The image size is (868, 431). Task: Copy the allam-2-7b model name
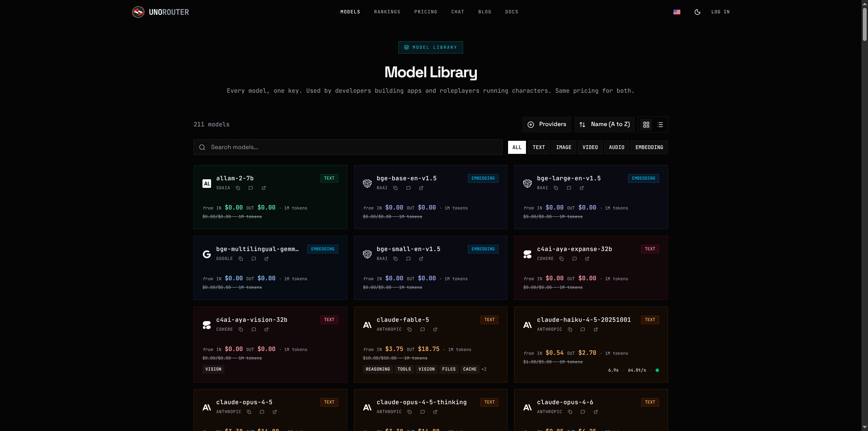pos(238,188)
